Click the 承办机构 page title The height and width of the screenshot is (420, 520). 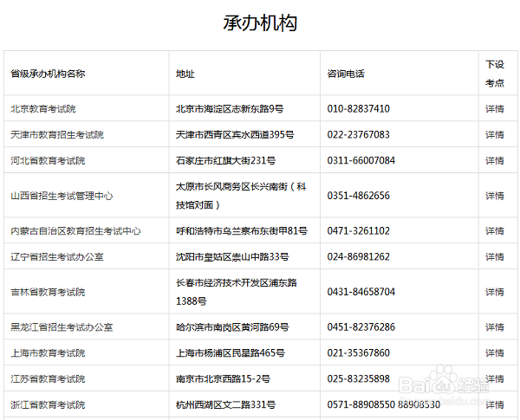coord(260,23)
